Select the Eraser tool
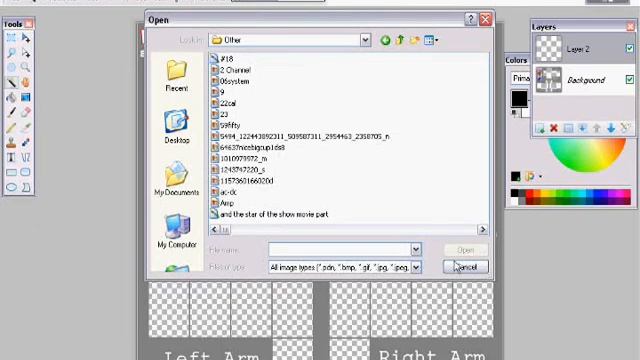This screenshot has height=360, width=640. (26, 112)
